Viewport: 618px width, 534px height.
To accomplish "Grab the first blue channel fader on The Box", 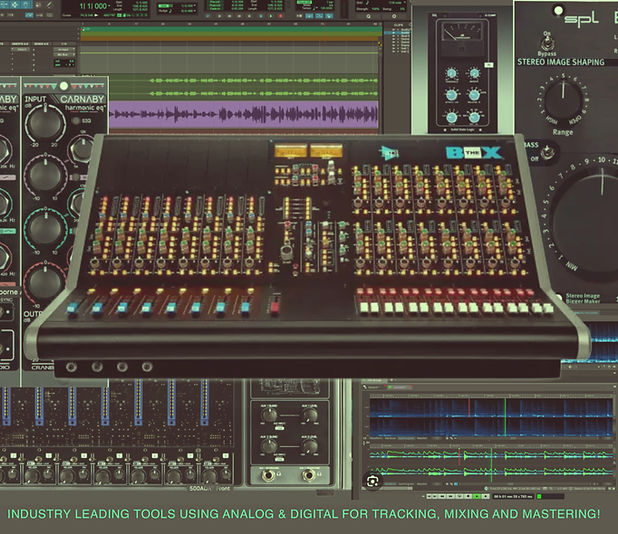I will pos(73,308).
